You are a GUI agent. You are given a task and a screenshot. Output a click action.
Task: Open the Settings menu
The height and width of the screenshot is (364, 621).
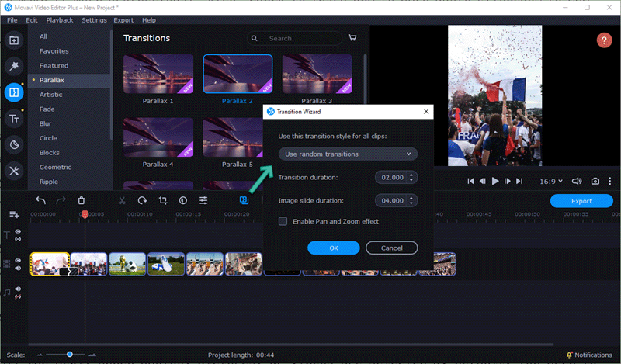tap(94, 20)
